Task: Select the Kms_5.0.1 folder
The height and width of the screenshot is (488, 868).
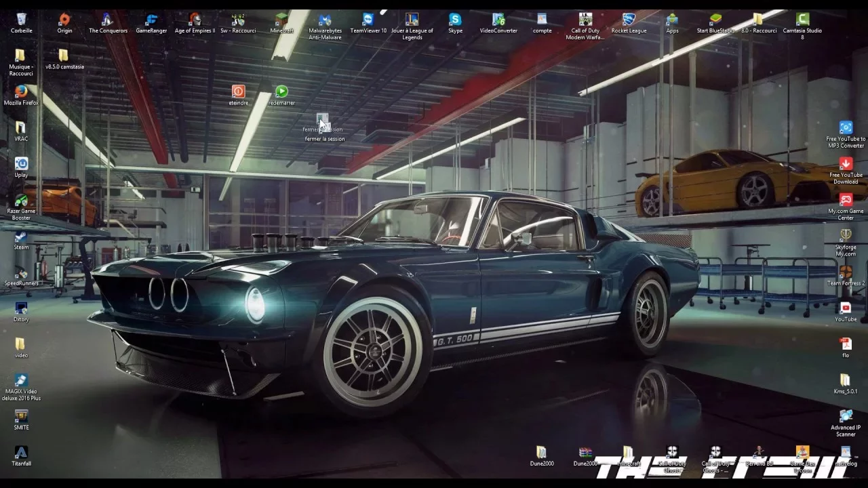Action: click(x=846, y=380)
